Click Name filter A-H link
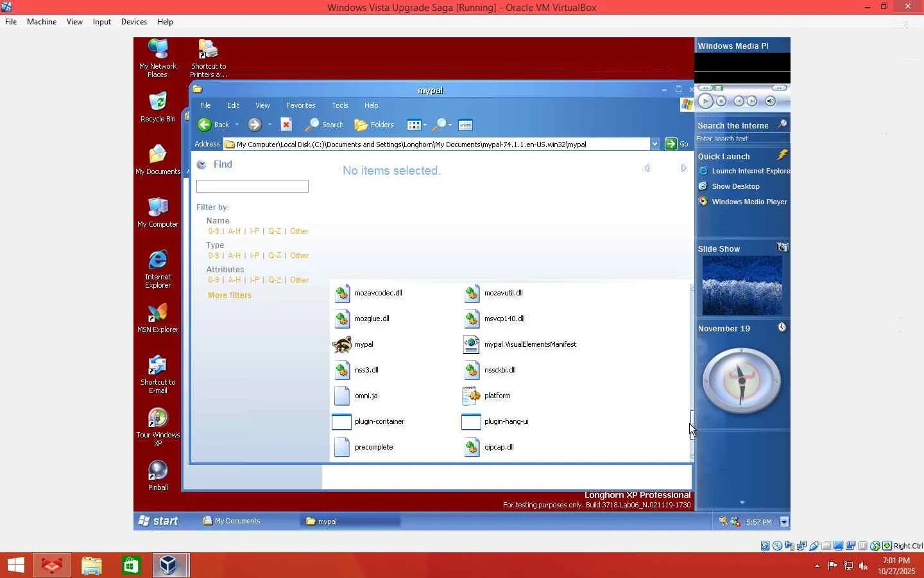The image size is (924, 578). [x=234, y=231]
